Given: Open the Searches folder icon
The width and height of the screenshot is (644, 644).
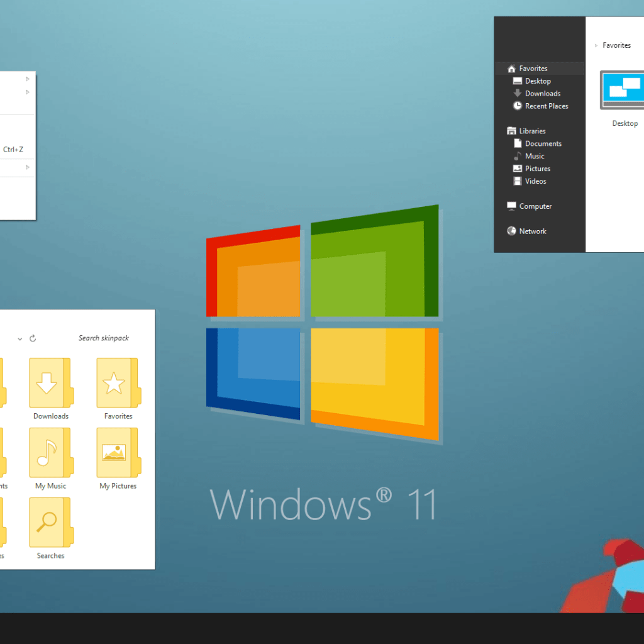Looking at the screenshot, I should click(51, 522).
